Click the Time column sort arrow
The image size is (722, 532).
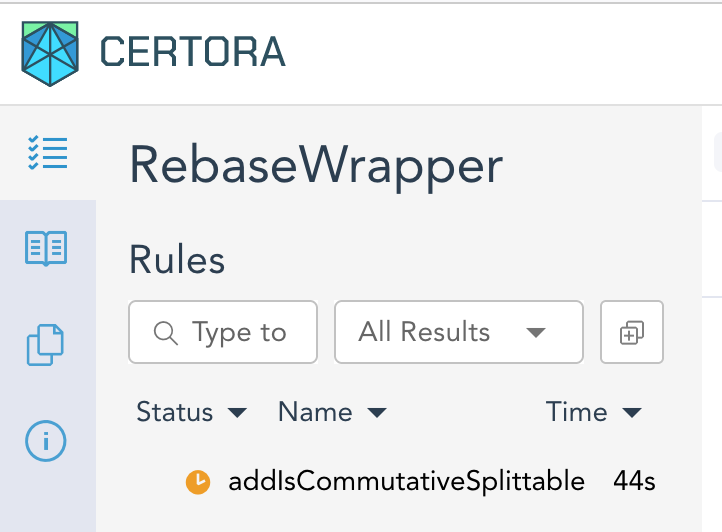point(632,413)
